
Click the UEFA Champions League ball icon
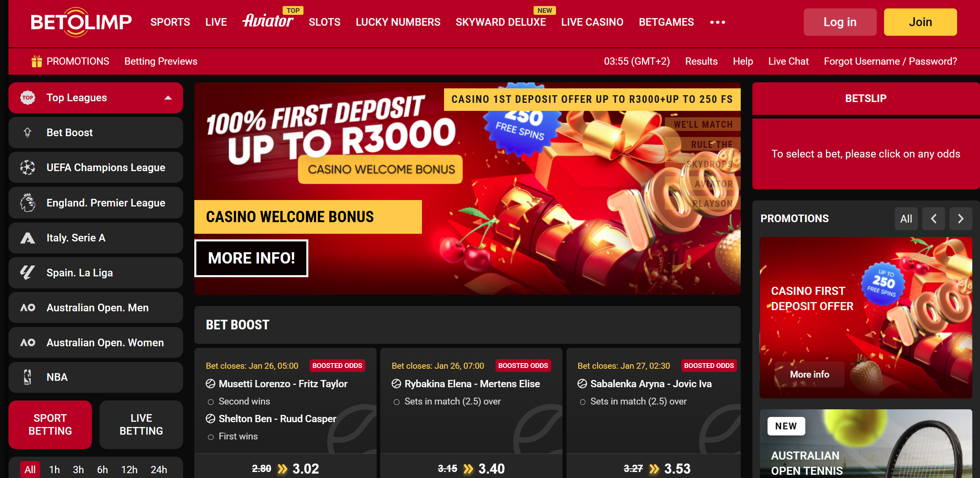(28, 168)
